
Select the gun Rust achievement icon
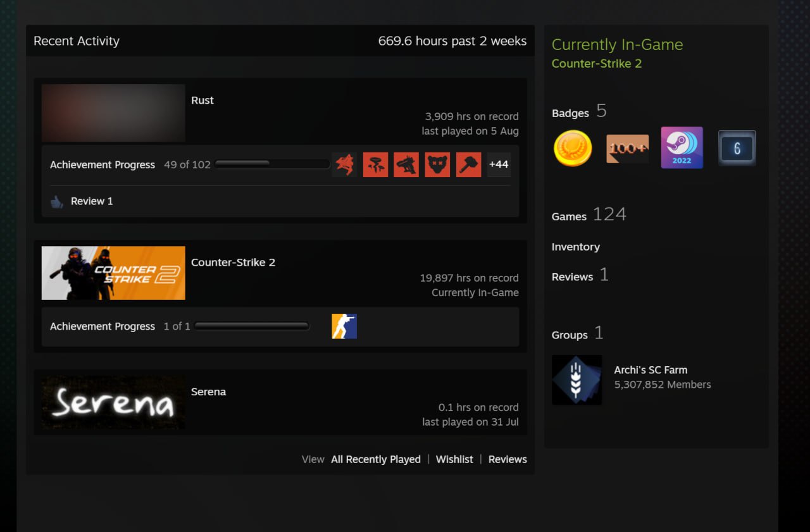(406, 164)
